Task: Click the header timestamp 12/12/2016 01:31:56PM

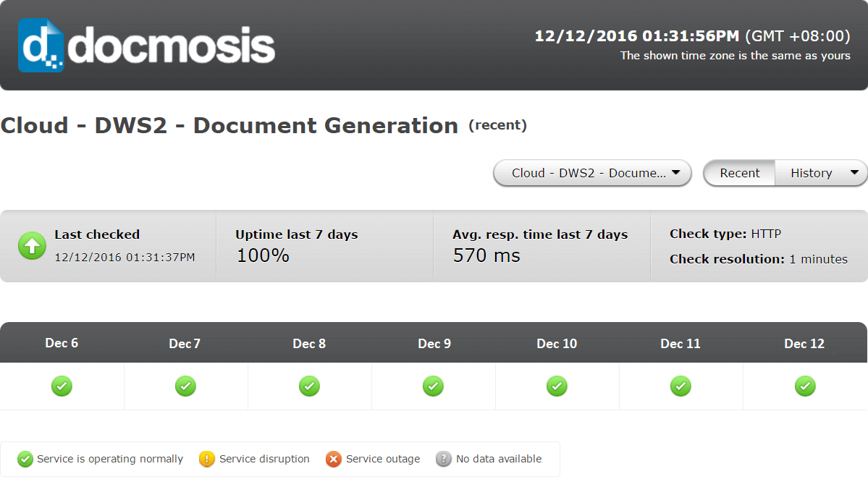Action: point(636,36)
